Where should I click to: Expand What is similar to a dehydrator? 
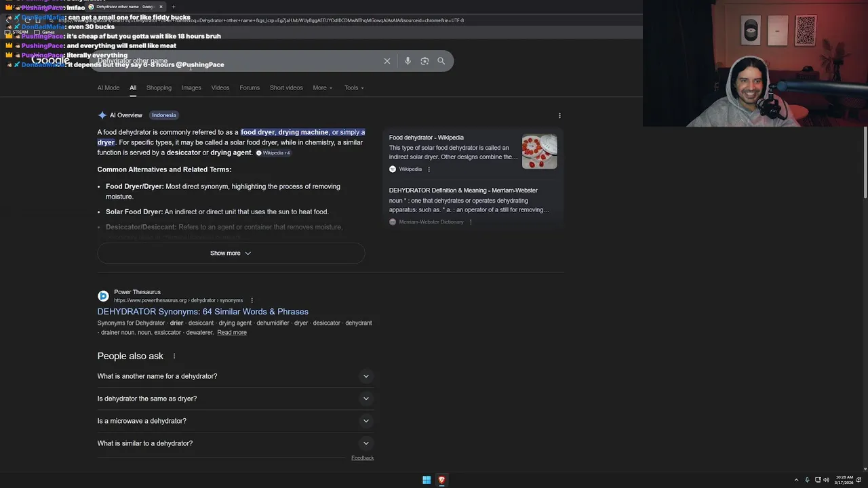point(235,443)
